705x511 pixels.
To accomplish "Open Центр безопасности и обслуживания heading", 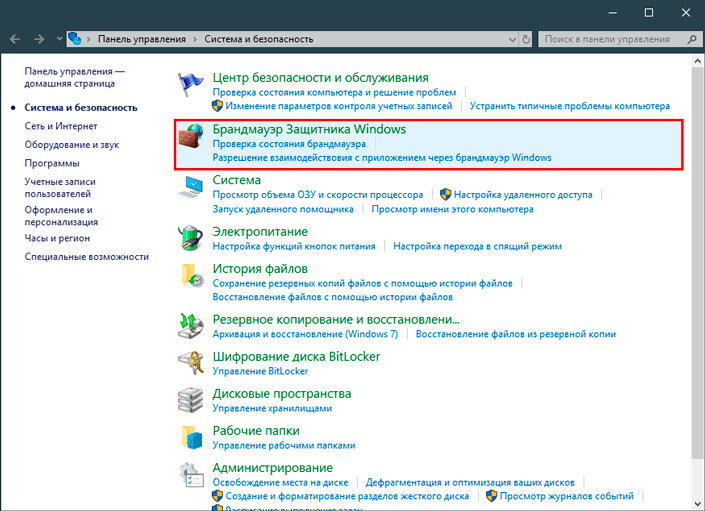I will [x=321, y=78].
